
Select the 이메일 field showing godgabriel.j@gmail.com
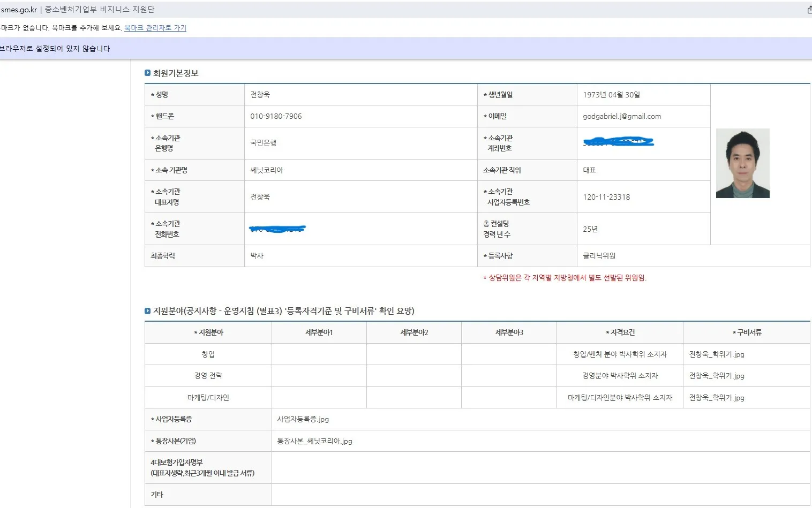pos(622,116)
